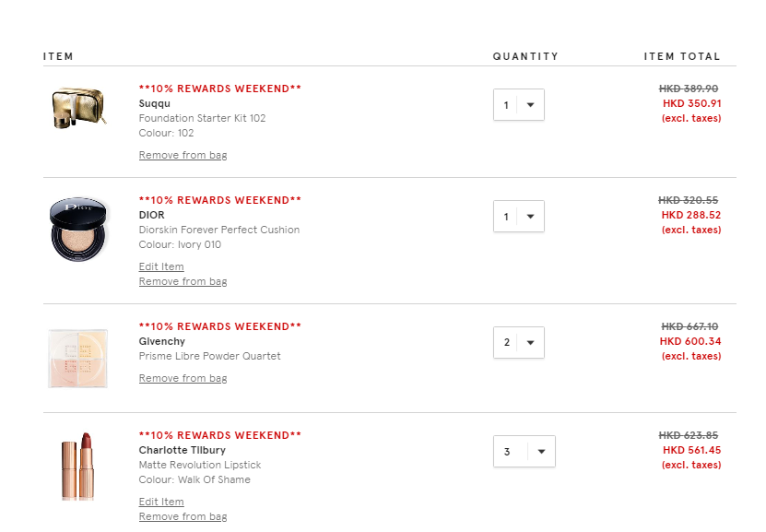View the Givenchy powder quartet product image
This screenshot has width=766, height=532.
click(x=77, y=359)
